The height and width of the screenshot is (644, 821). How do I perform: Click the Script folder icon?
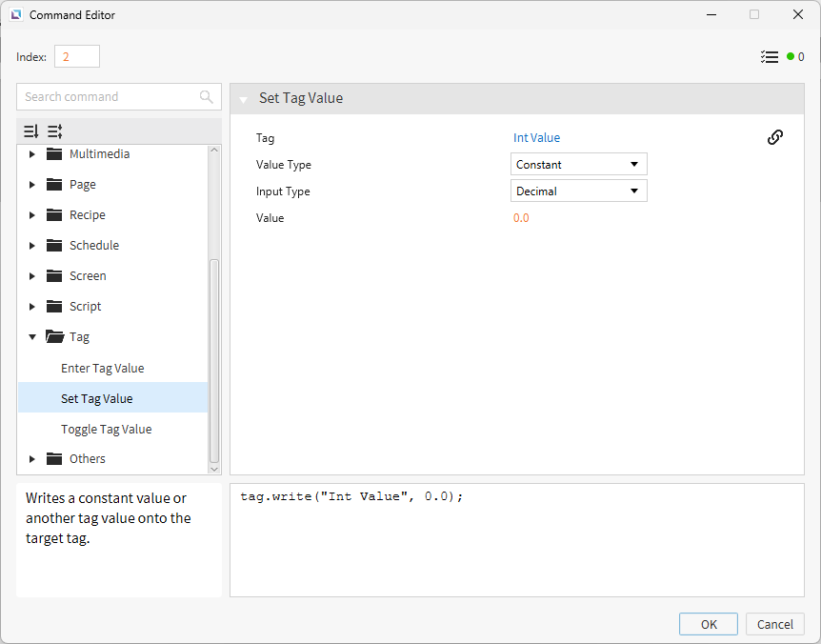(54, 307)
